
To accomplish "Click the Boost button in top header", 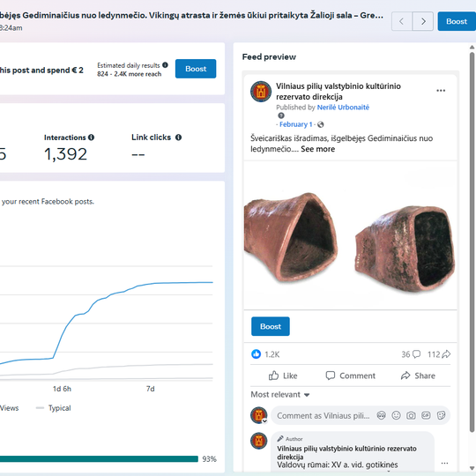I will pos(457,21).
